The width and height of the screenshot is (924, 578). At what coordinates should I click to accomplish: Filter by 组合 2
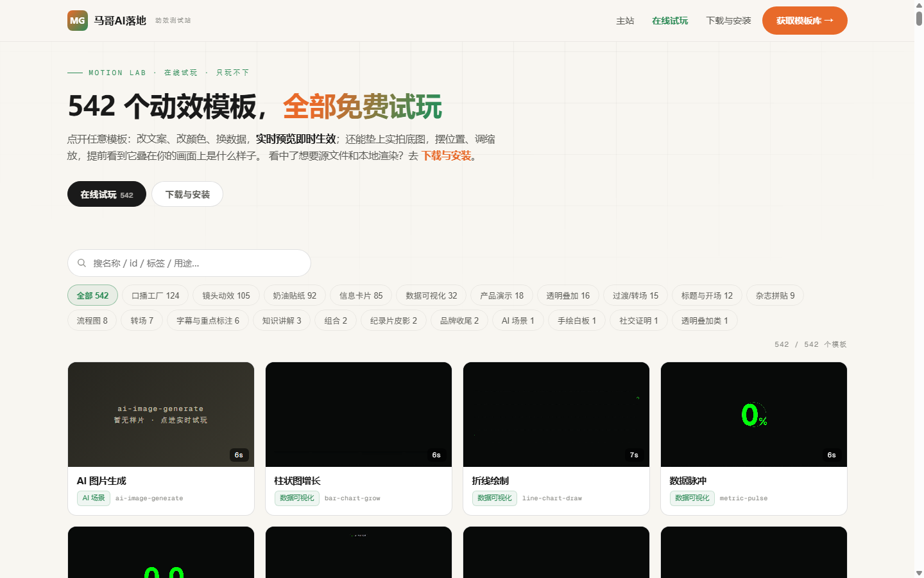[x=336, y=320]
